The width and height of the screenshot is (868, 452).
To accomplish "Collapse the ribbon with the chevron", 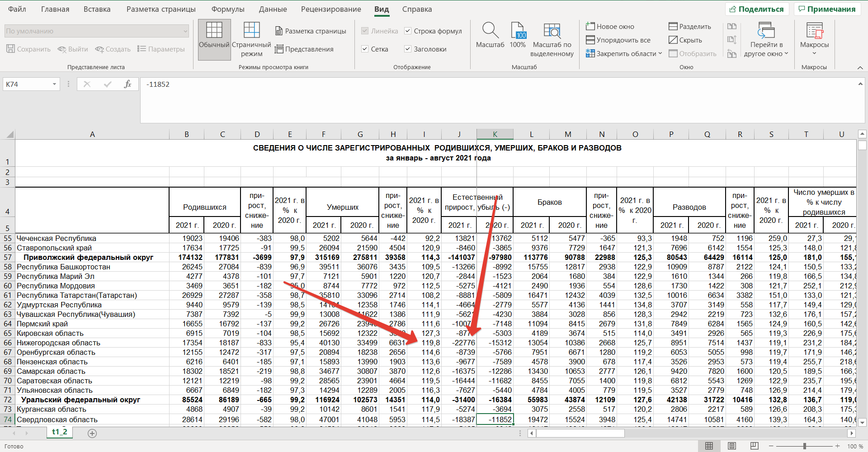I will pos(860,67).
